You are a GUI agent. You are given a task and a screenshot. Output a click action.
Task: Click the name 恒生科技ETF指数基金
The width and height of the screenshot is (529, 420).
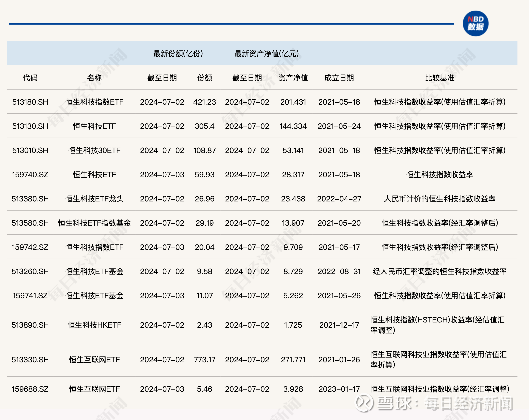(x=95, y=223)
